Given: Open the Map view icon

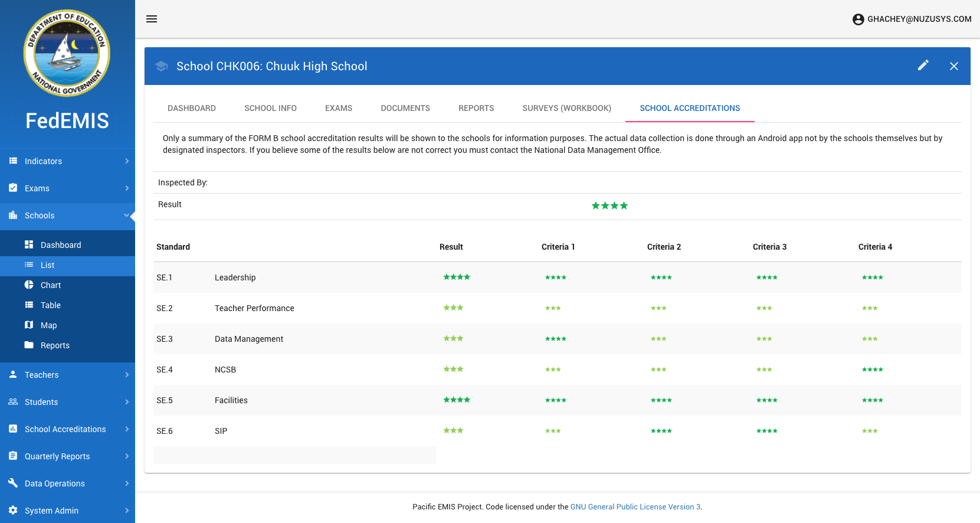Looking at the screenshot, I should click(x=29, y=325).
